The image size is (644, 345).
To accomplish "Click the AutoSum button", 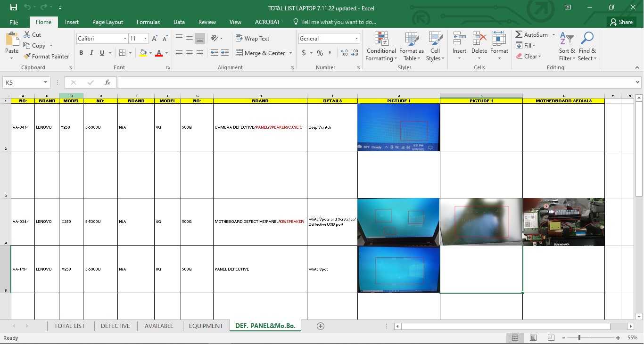I will (x=532, y=35).
